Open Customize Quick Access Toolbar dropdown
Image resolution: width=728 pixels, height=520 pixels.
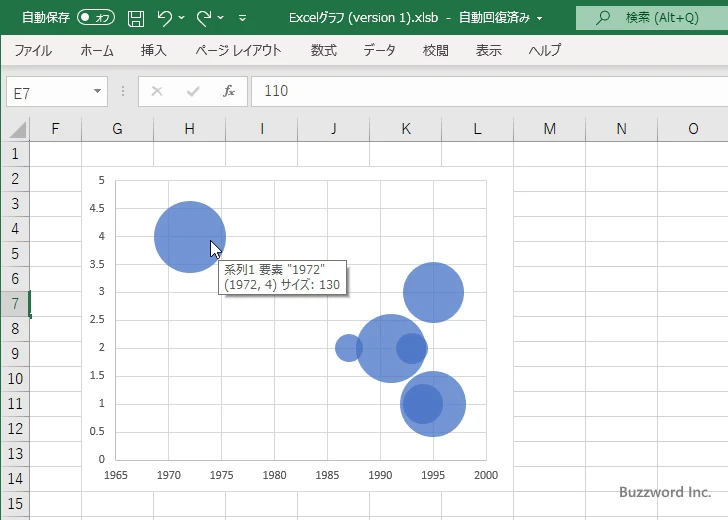pyautogui.click(x=242, y=18)
